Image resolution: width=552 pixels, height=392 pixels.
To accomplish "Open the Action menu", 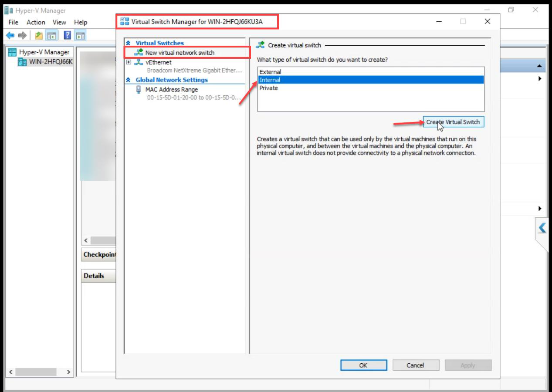I will 36,22.
